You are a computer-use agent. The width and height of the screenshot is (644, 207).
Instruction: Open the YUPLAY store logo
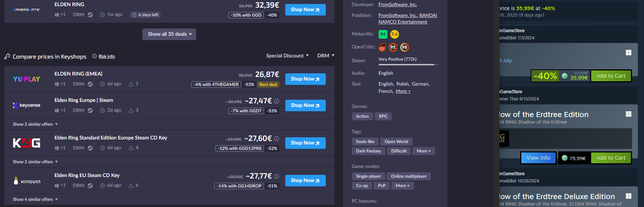[x=26, y=79]
